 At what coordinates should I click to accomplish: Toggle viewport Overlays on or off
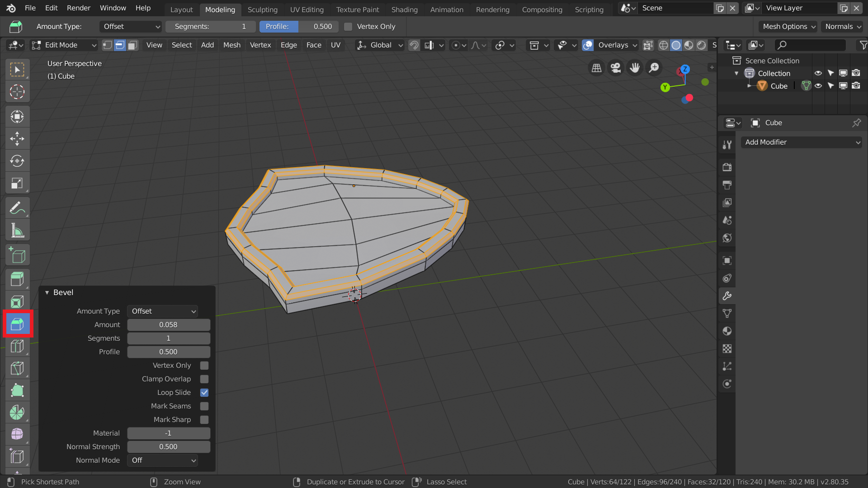click(x=588, y=45)
